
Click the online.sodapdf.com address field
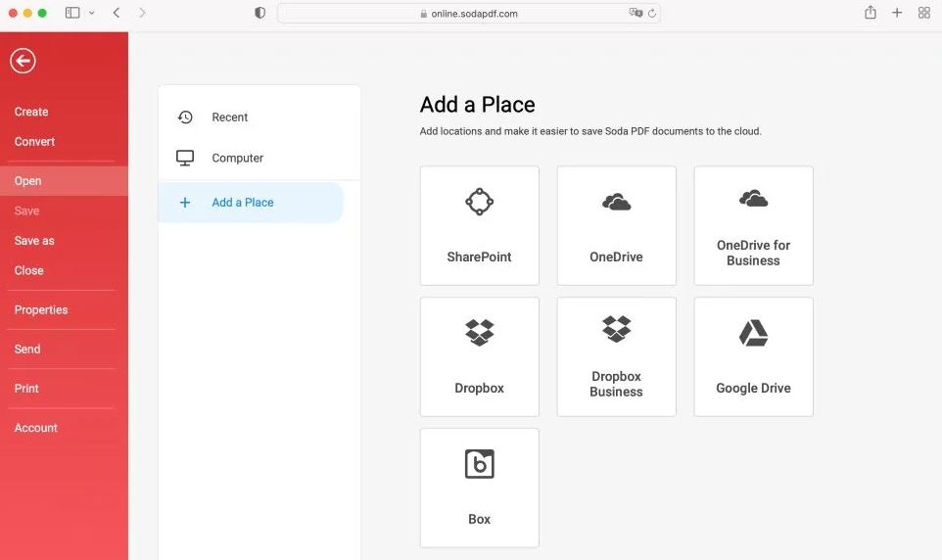point(469,14)
